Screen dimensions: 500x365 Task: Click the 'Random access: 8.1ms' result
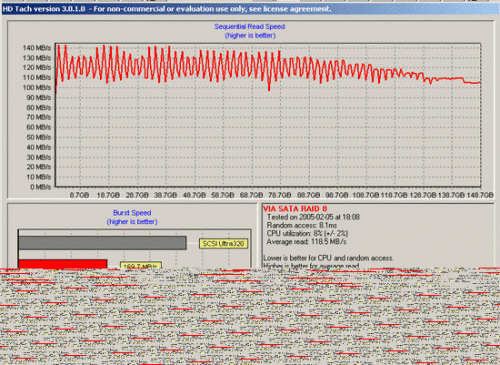point(302,225)
